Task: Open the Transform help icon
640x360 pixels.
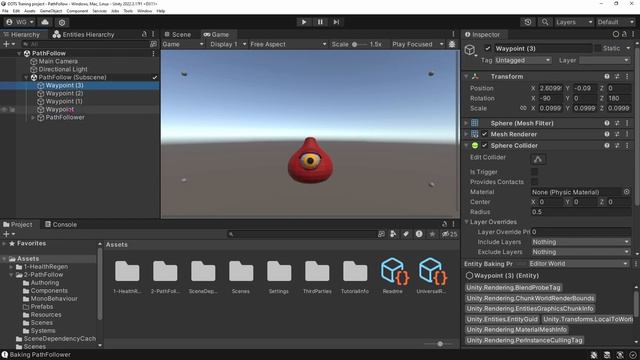Action: [x=607, y=77]
